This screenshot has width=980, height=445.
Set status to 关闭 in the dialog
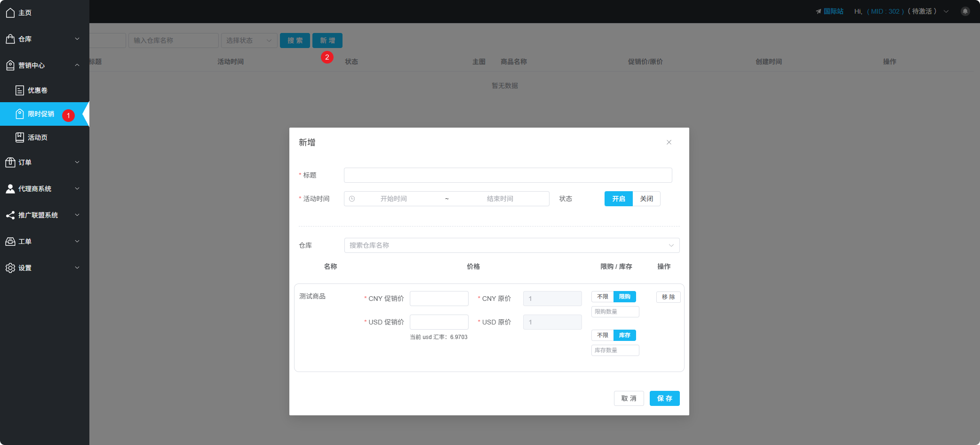[x=646, y=198]
